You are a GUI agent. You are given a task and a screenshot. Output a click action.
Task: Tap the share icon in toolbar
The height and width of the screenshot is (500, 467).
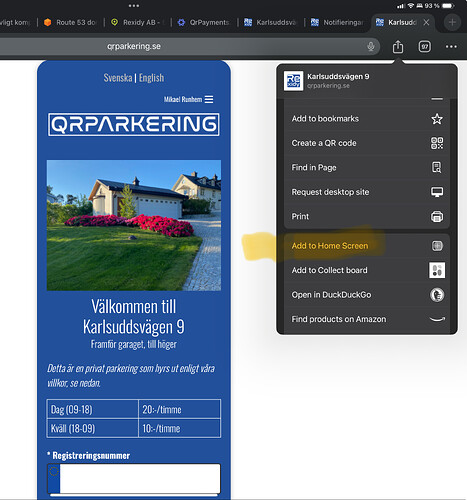click(398, 46)
